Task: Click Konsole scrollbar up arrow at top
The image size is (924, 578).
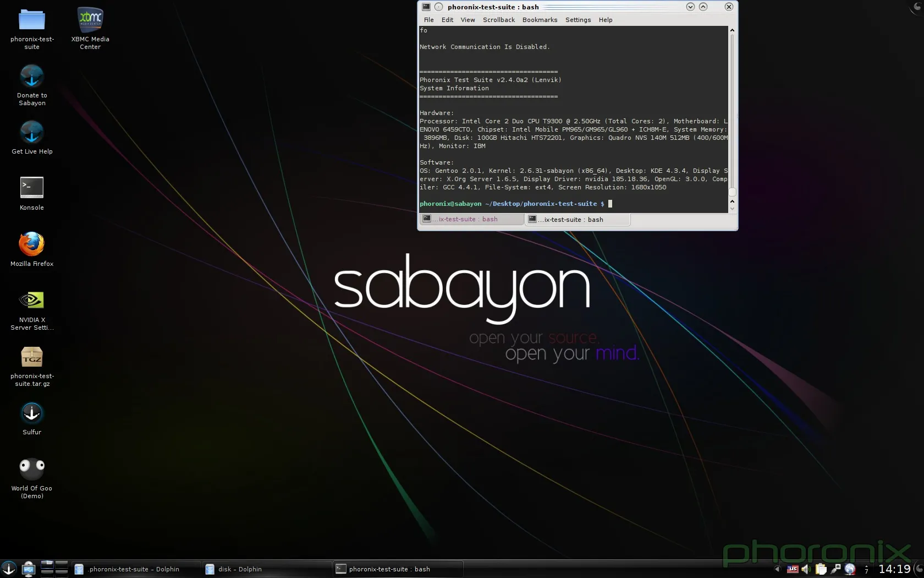Action: 732,30
